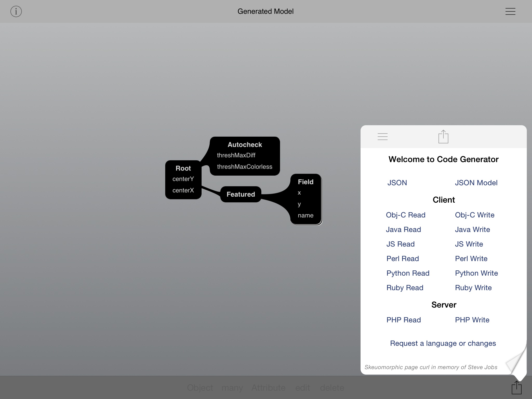The image size is (532, 399).
Task: Select PHP Write server option
Action: [x=472, y=320]
